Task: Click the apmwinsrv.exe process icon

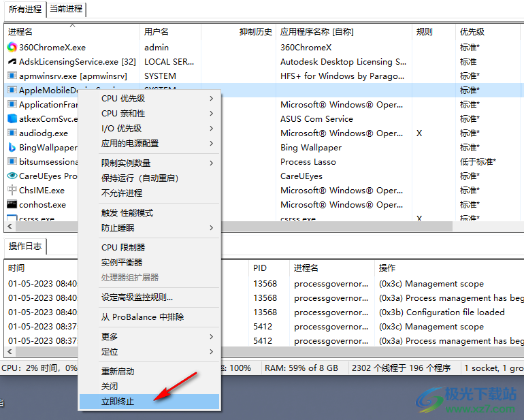Action: click(12, 76)
